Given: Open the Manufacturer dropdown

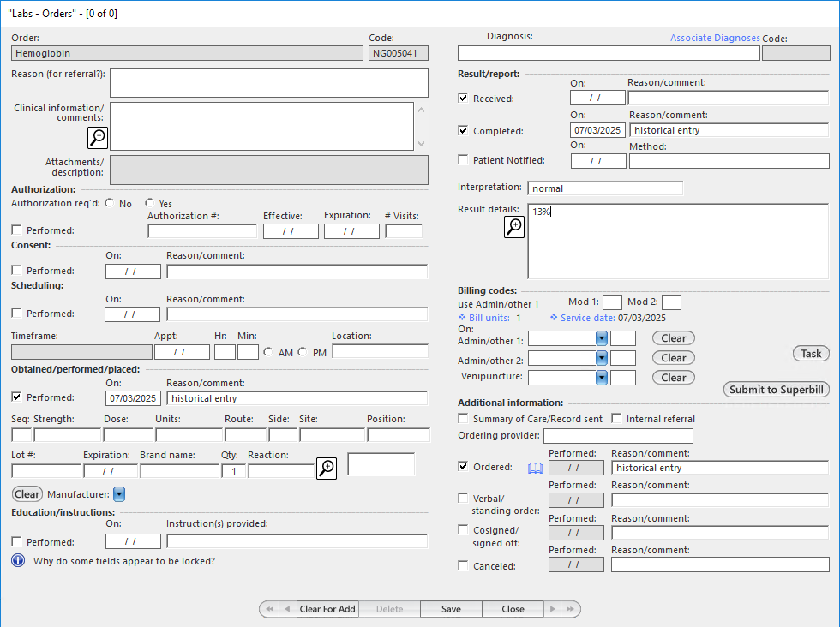Looking at the screenshot, I should [119, 494].
